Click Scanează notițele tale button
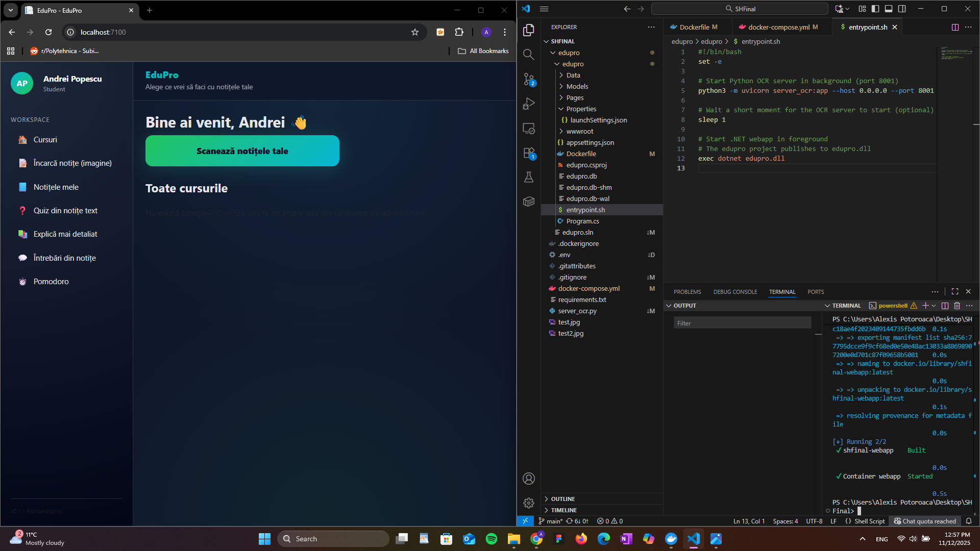Viewport: 980px width, 551px height. click(242, 151)
